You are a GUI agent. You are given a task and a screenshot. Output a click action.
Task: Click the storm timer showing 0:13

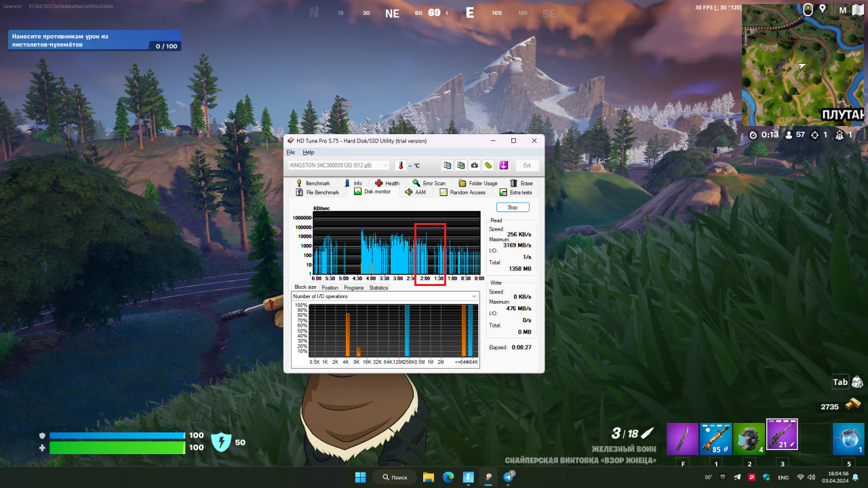764,135
